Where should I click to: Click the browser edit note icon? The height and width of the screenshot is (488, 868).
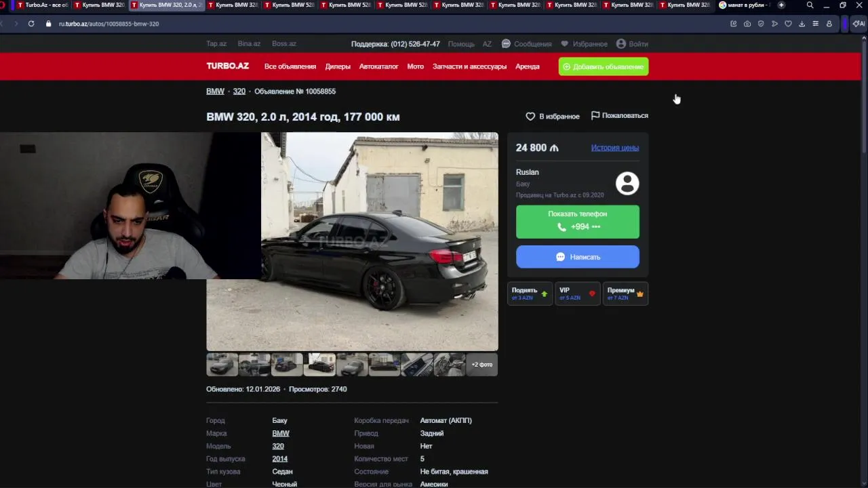tap(734, 24)
